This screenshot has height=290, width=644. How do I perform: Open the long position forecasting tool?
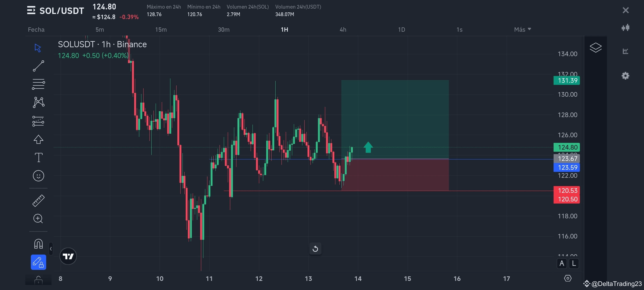[x=38, y=121]
